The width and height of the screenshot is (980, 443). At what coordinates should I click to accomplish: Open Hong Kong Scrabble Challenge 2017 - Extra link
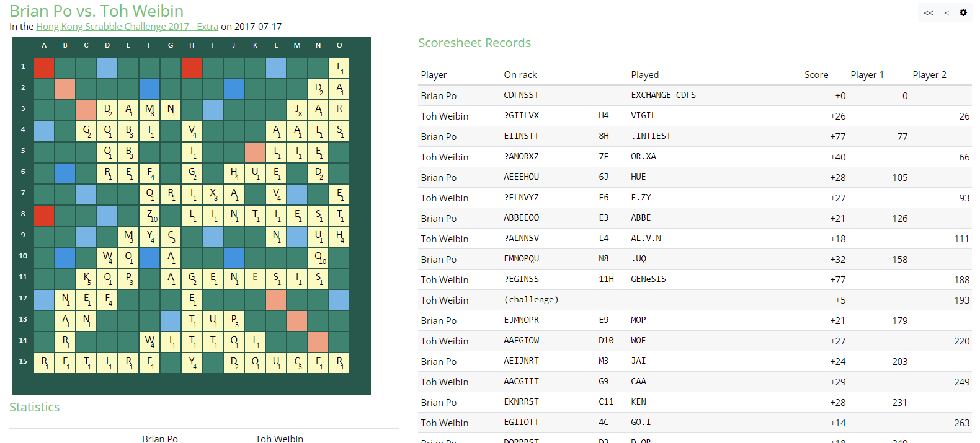click(127, 27)
